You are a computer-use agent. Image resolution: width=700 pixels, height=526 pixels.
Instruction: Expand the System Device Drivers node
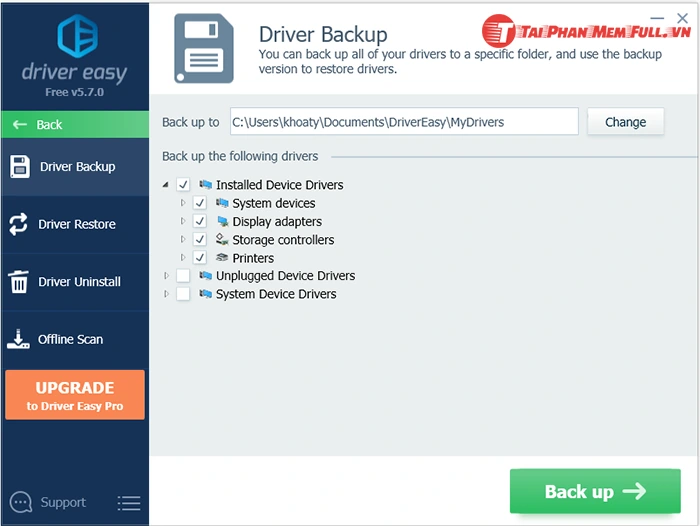[x=166, y=294]
